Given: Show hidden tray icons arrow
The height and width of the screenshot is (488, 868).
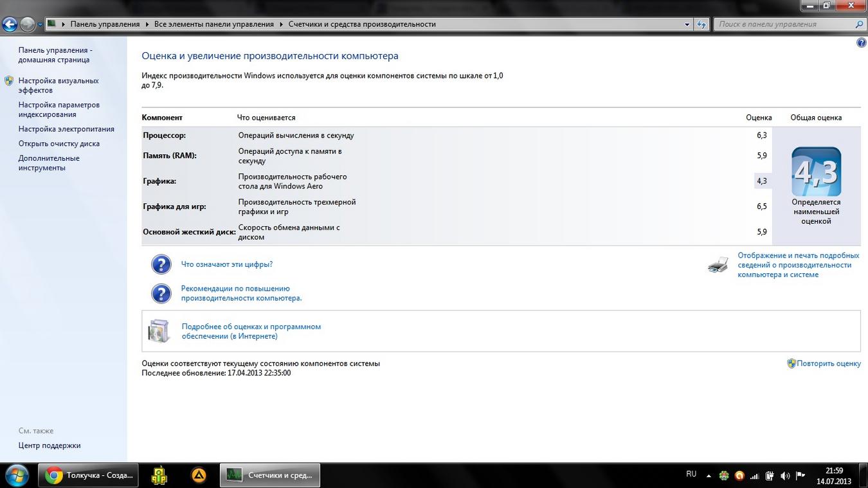Looking at the screenshot, I should pyautogui.click(x=709, y=476).
